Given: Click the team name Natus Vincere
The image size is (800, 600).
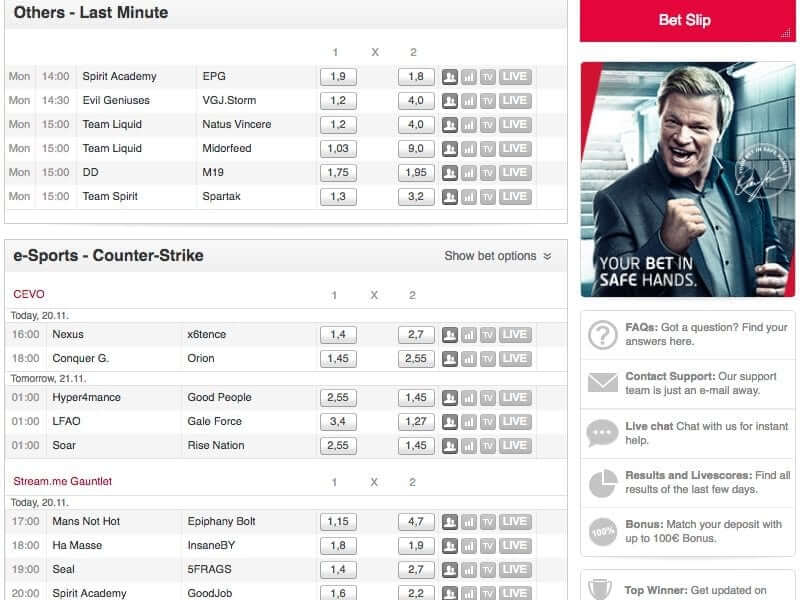Looking at the screenshot, I should (237, 124).
